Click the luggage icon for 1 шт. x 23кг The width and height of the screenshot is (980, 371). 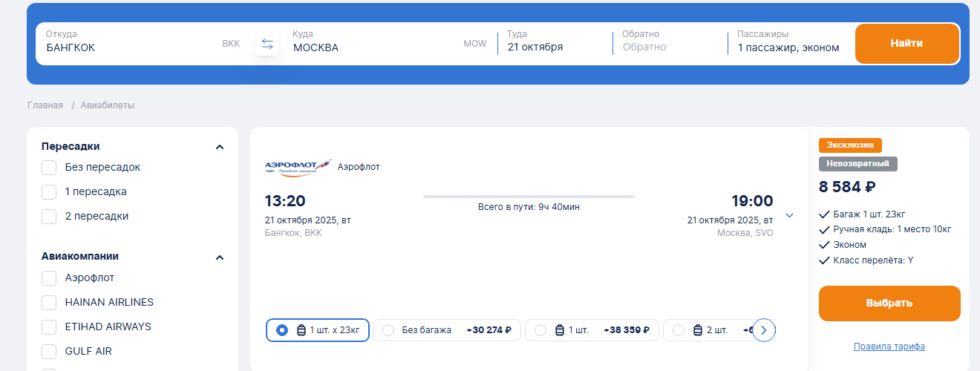pyautogui.click(x=301, y=330)
